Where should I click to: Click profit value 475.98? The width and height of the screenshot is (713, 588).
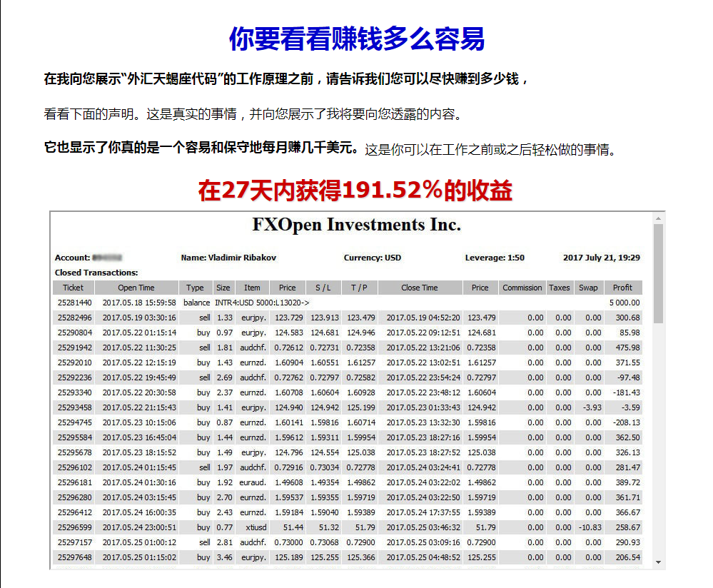tap(627, 348)
